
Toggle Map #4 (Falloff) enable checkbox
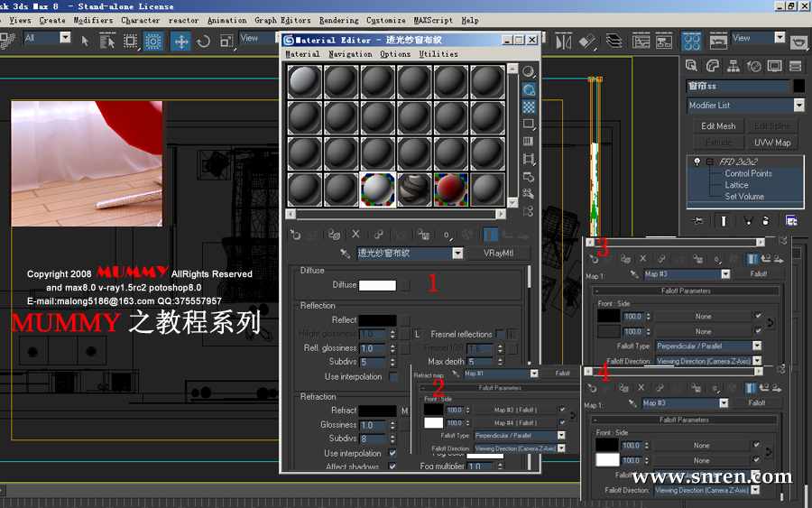click(x=562, y=422)
